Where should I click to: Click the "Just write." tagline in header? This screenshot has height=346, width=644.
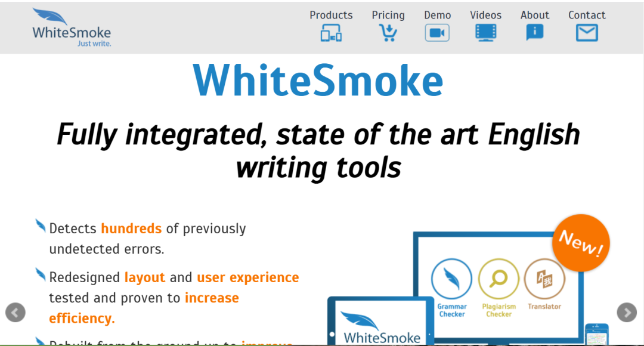[x=94, y=44]
